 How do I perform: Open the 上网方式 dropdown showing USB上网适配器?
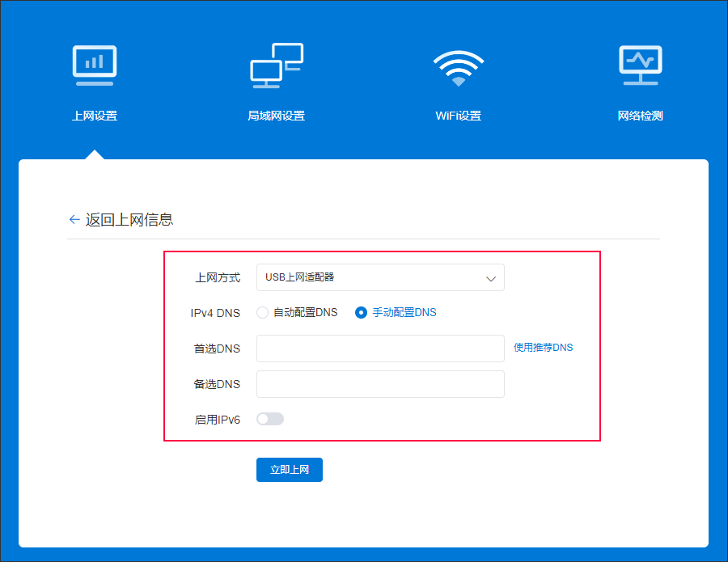coord(372,277)
